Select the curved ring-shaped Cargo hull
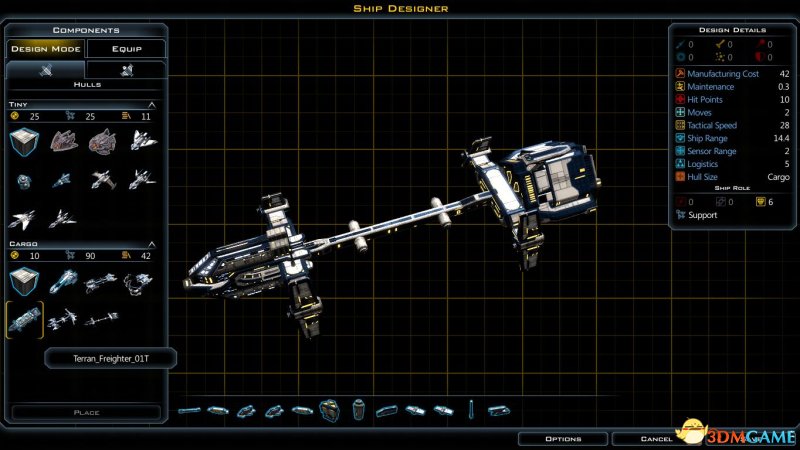The image size is (800, 450). pos(138,282)
